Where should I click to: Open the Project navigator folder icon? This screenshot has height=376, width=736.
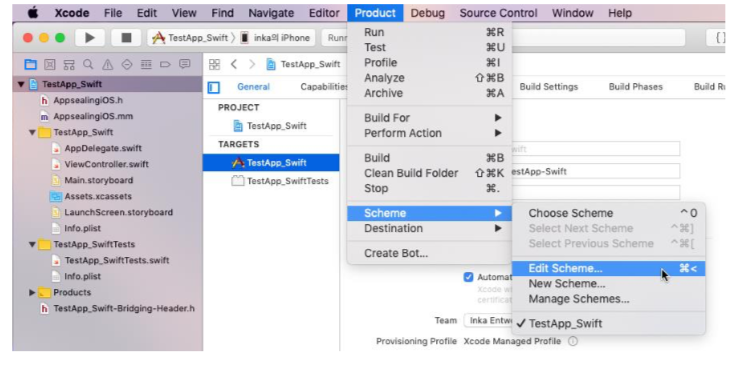[x=31, y=64]
